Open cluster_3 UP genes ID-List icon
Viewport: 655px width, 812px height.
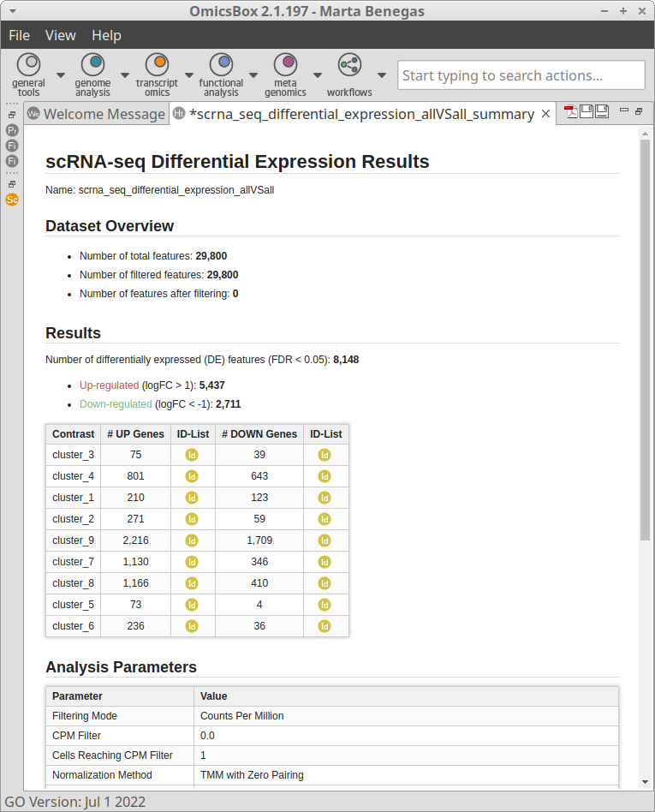(x=192, y=455)
